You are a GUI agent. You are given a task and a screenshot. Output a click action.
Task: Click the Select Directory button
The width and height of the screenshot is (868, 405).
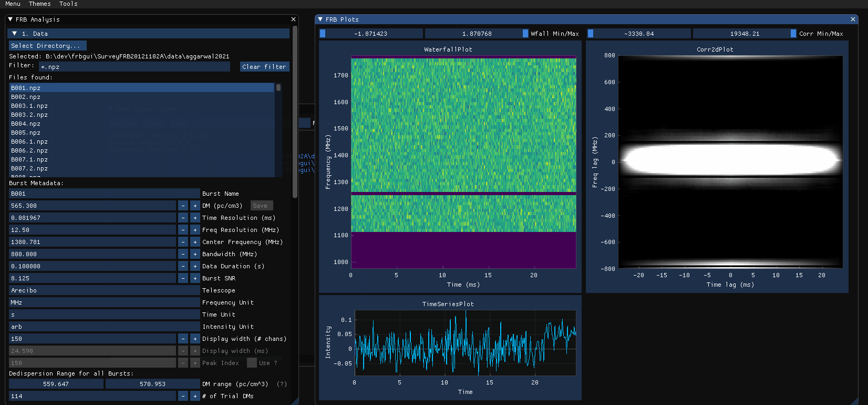tap(47, 46)
